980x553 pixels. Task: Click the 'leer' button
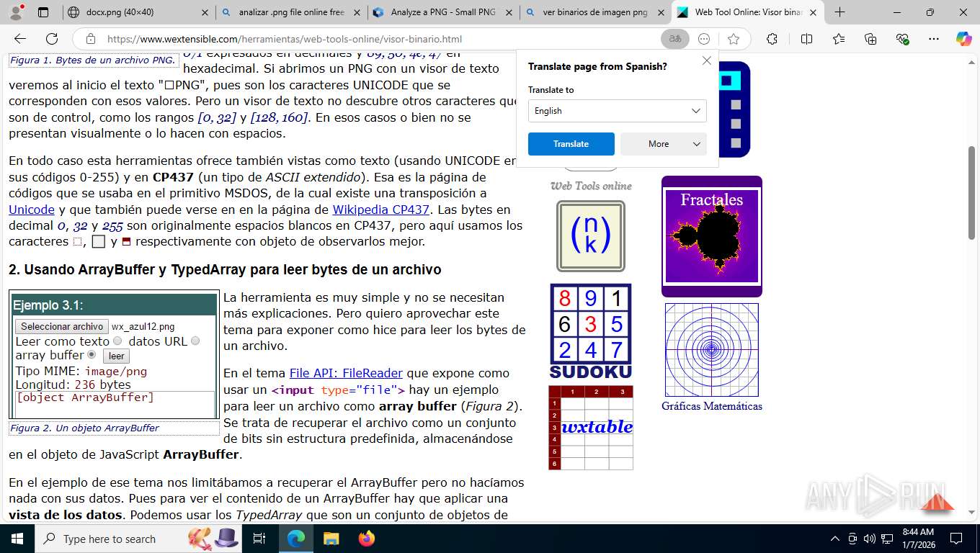(x=117, y=356)
